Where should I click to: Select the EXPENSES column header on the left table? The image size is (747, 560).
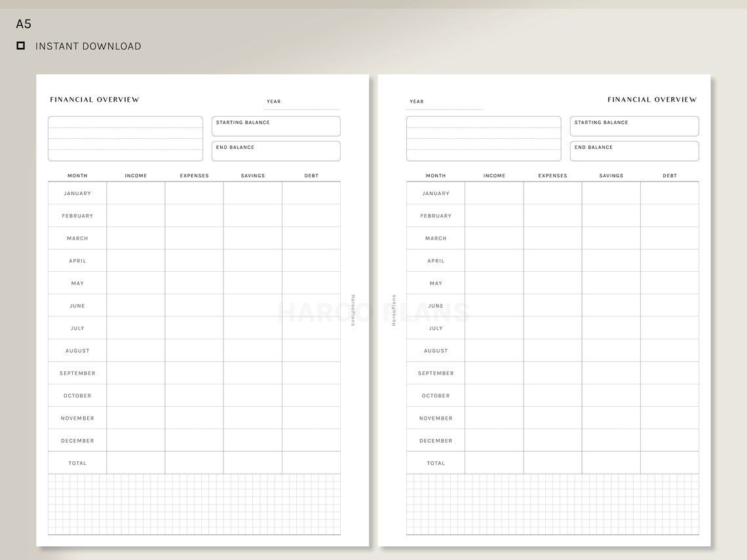click(x=194, y=176)
